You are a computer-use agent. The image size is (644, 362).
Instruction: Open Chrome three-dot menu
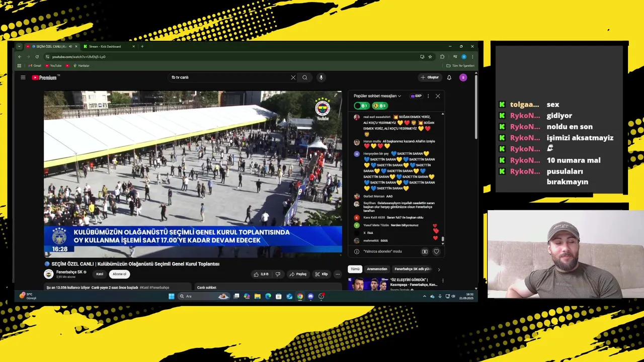(472, 57)
